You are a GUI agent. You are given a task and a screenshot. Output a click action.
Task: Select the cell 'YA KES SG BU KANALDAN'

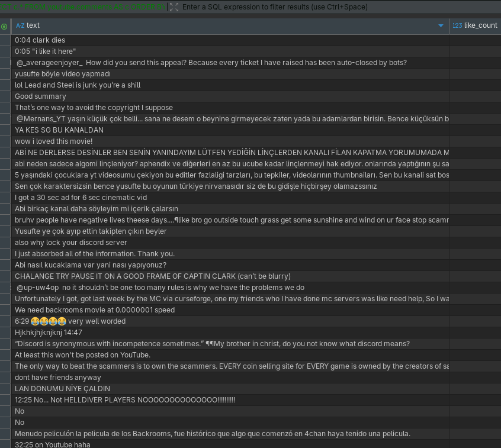click(230, 130)
